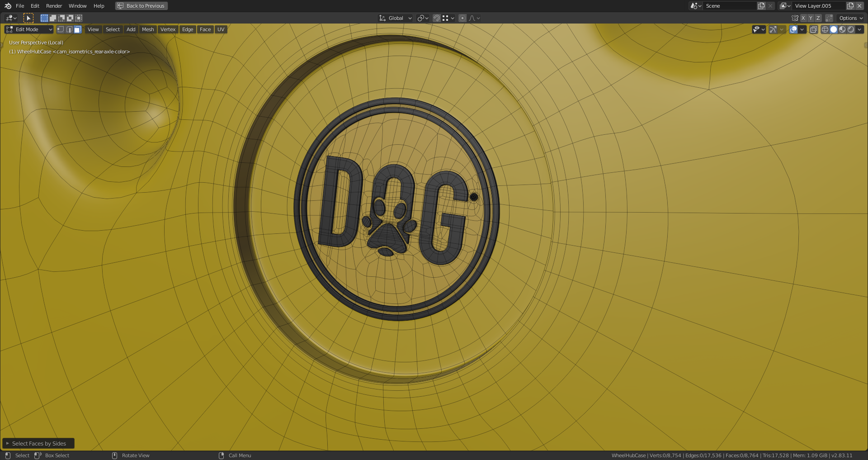868x460 pixels.
Task: Open the gizmo settings dropdown arrow
Action: (x=782, y=29)
